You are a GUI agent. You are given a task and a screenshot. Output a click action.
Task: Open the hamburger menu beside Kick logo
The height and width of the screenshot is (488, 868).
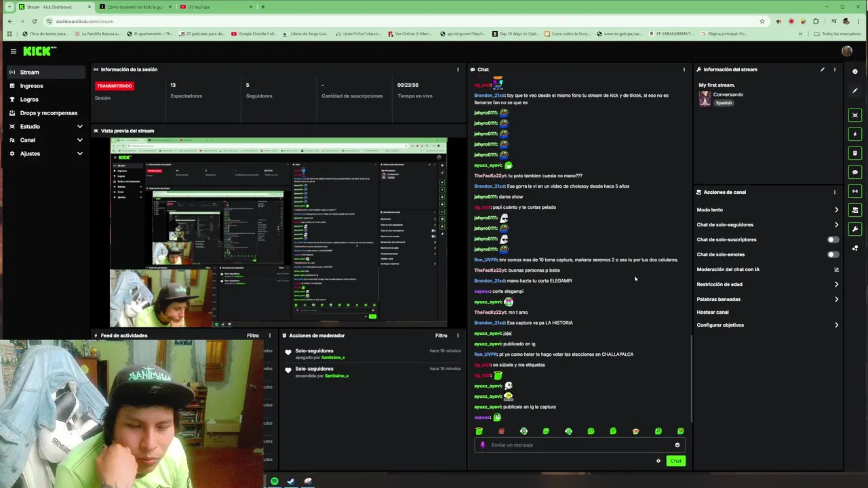tap(13, 51)
